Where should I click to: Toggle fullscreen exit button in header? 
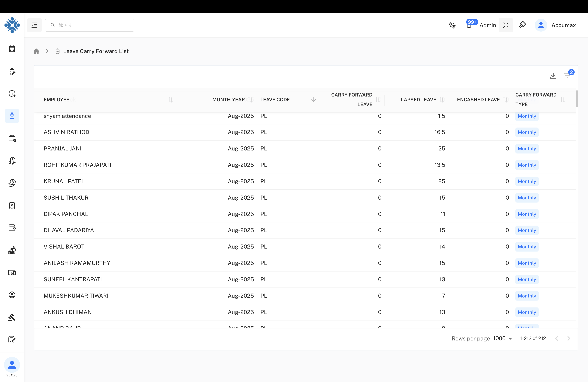coord(505,25)
